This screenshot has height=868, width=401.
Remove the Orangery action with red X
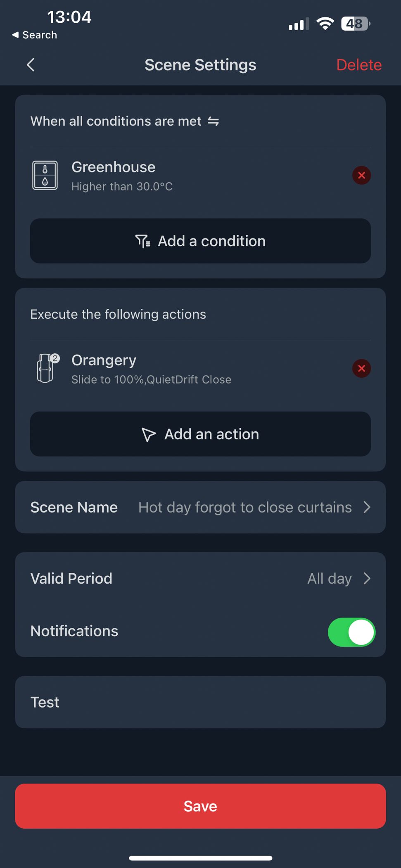click(x=361, y=368)
